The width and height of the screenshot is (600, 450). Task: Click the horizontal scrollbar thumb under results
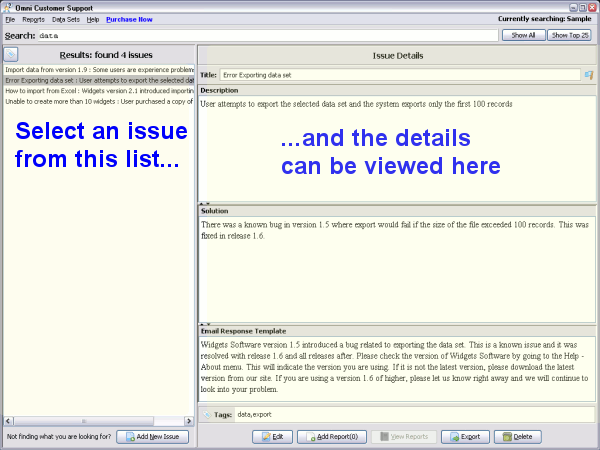(84, 421)
